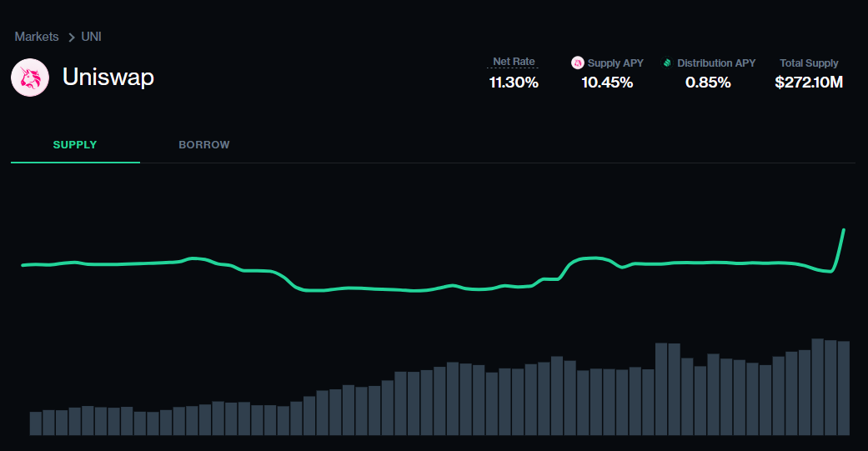Click the Supply APY label
Viewport: 868px width, 451px height.
615,63
